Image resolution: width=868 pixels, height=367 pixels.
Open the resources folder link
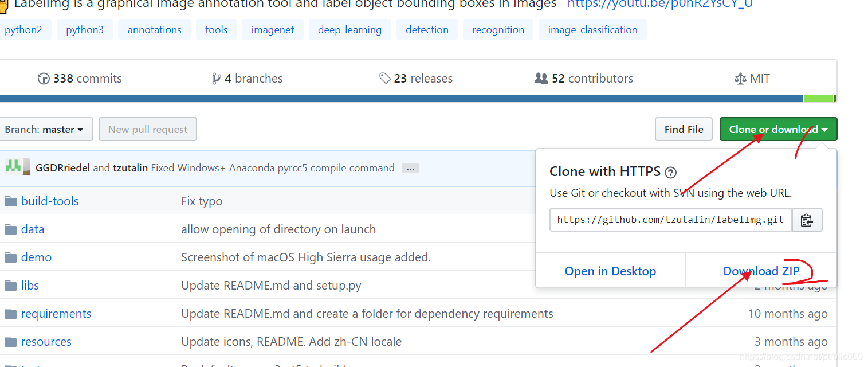(x=46, y=342)
